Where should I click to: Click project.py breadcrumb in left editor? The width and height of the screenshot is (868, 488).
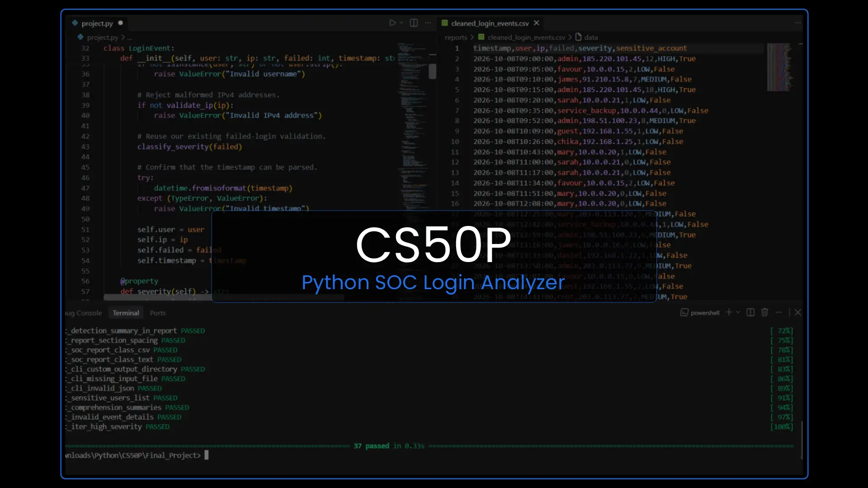pyautogui.click(x=98, y=38)
